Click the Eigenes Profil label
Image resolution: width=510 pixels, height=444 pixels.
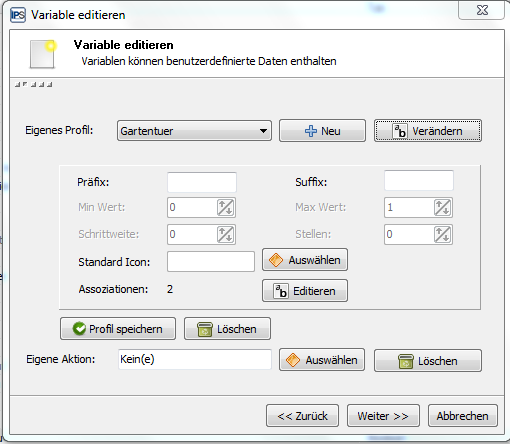coord(59,130)
